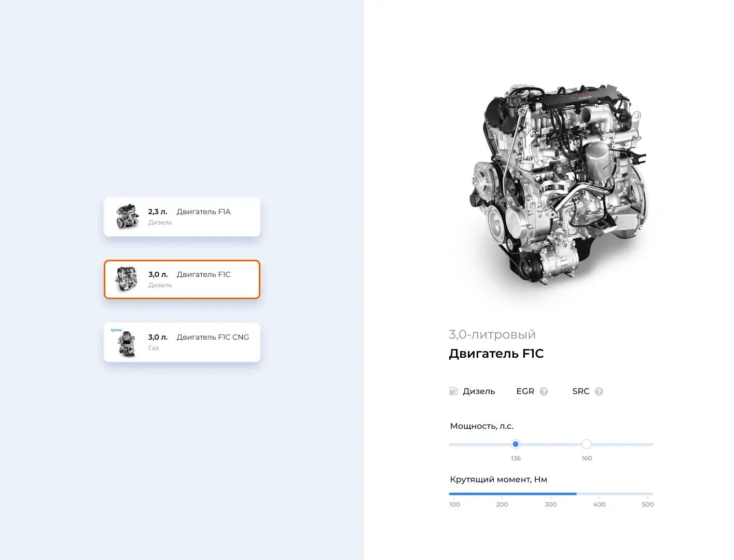The width and height of the screenshot is (734, 560).
Task: Click the EGR label text
Action: coord(525,391)
